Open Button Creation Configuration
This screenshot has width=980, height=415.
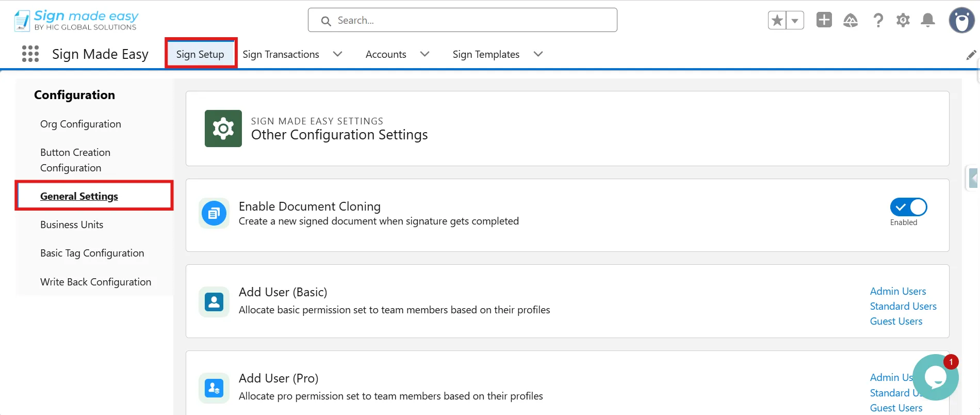(x=75, y=160)
